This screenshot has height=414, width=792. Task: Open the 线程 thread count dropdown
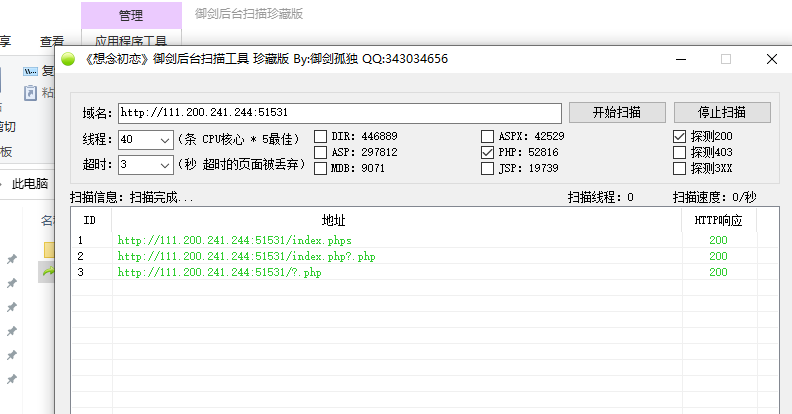click(x=165, y=139)
